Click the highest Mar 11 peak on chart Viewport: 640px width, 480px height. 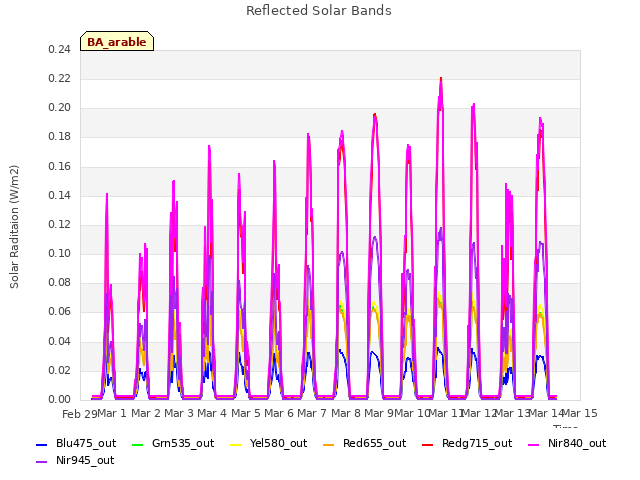pos(441,79)
